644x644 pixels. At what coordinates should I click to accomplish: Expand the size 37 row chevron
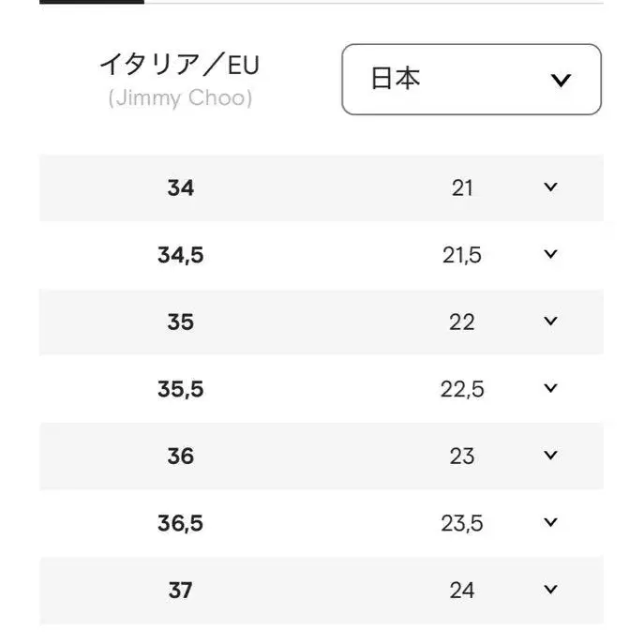point(550,590)
